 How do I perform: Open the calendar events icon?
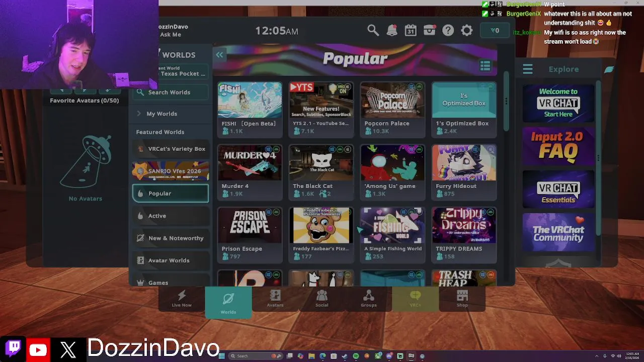(411, 31)
